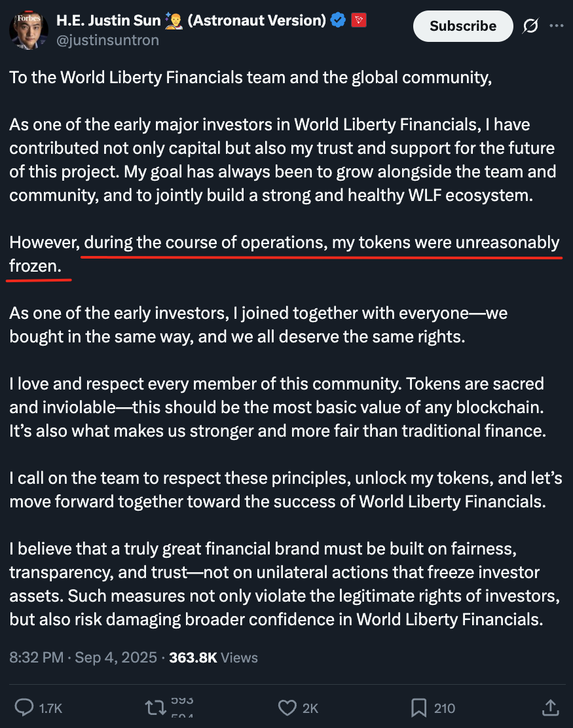Repost using the retweet arrows icon
The height and width of the screenshot is (728, 573).
point(155,708)
